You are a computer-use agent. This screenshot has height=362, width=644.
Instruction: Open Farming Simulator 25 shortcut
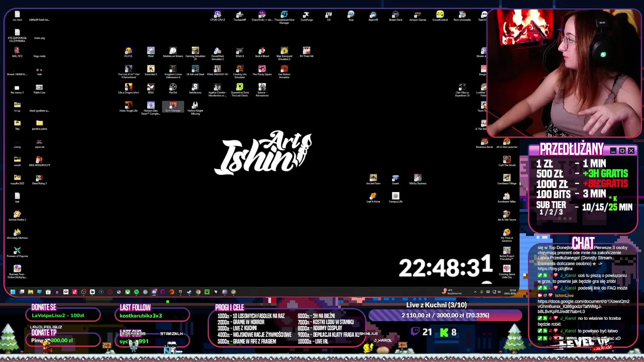[x=195, y=53]
